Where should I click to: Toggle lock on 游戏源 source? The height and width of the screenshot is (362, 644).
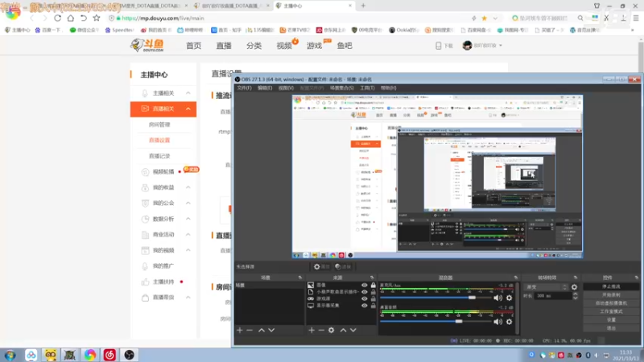373,298
